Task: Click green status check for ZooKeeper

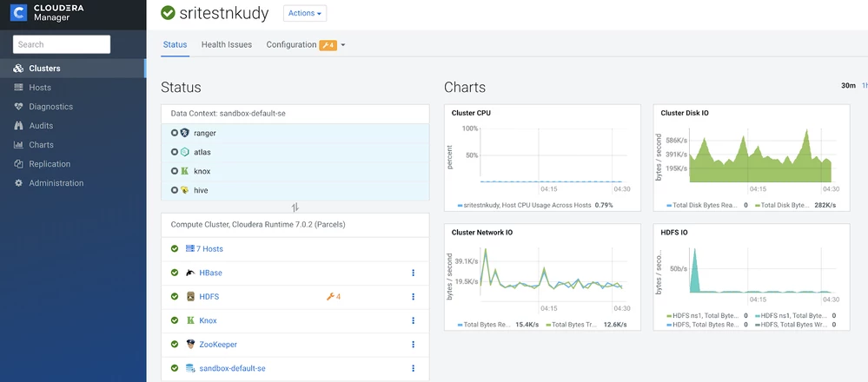Action: coord(175,344)
